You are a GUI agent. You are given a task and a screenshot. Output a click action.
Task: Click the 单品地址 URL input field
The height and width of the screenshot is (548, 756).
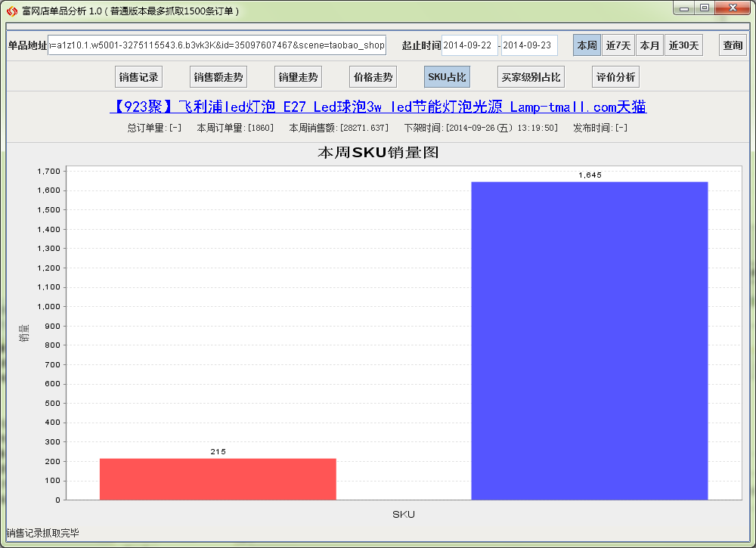pos(217,45)
